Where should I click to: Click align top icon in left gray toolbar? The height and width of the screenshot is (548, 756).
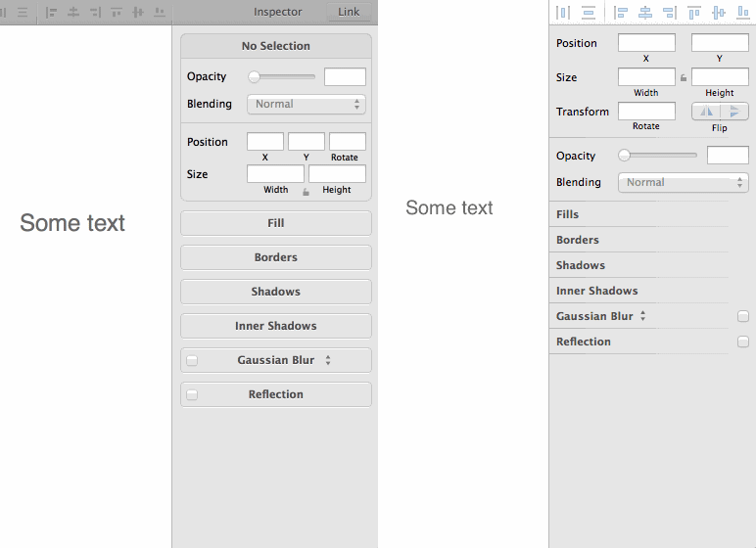coord(117,12)
